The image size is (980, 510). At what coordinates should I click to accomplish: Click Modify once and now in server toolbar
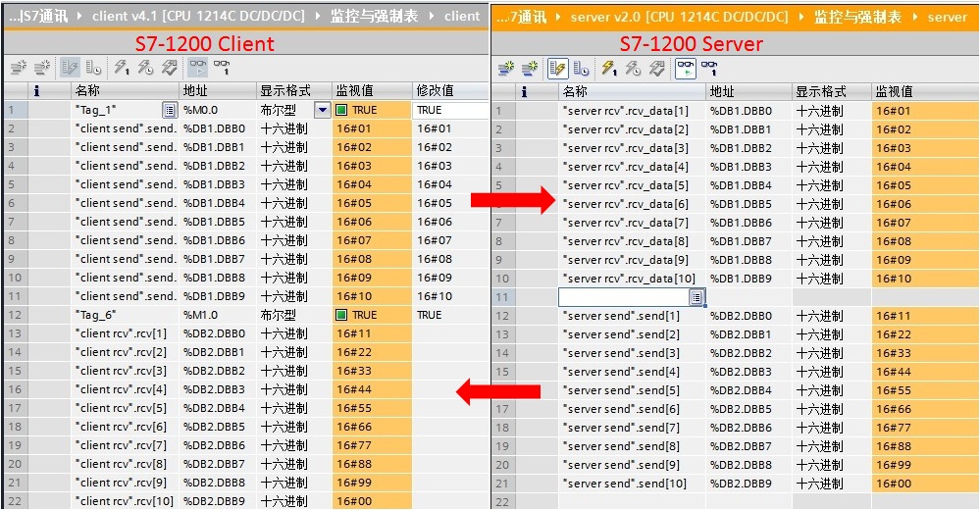(609, 68)
